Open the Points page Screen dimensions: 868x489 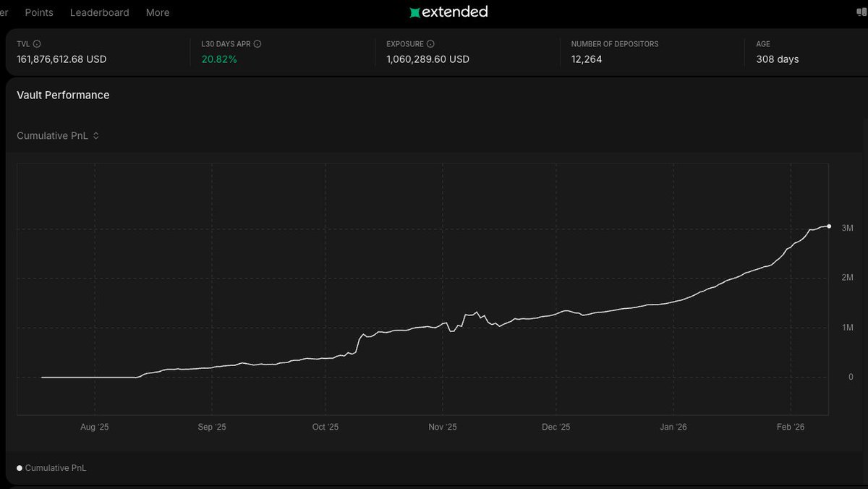pyautogui.click(x=39, y=12)
